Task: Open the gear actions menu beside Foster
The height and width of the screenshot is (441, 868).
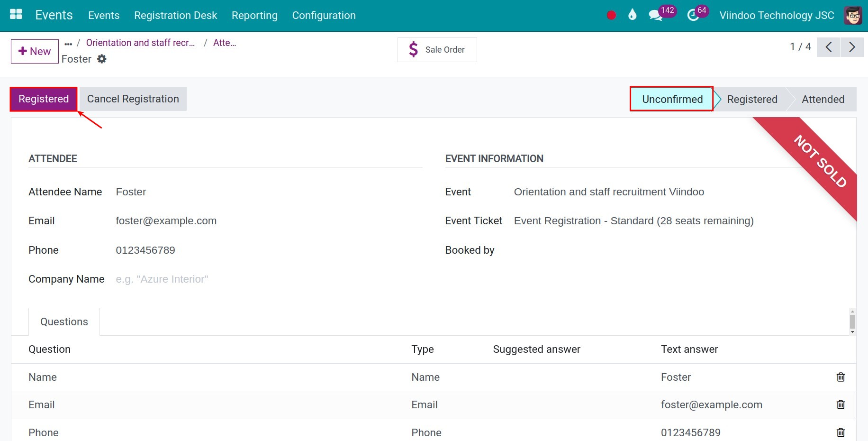Action: click(102, 59)
